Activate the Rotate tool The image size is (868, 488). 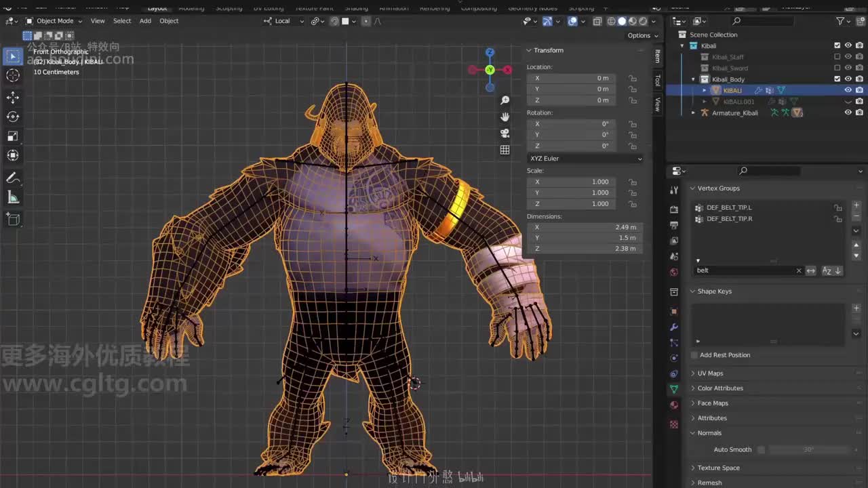pyautogui.click(x=13, y=117)
